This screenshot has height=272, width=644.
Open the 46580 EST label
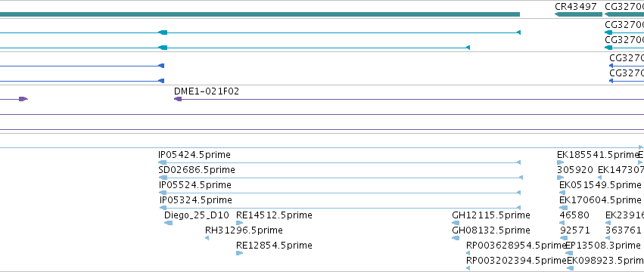click(x=574, y=215)
